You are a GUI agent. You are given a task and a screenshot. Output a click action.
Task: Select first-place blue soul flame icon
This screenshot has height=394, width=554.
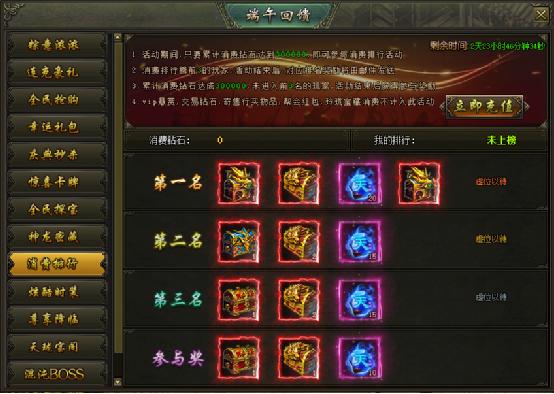pyautogui.click(x=360, y=183)
